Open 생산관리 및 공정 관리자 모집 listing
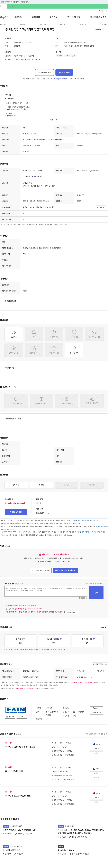This screenshot has width=108, height=868. tap(20, 747)
